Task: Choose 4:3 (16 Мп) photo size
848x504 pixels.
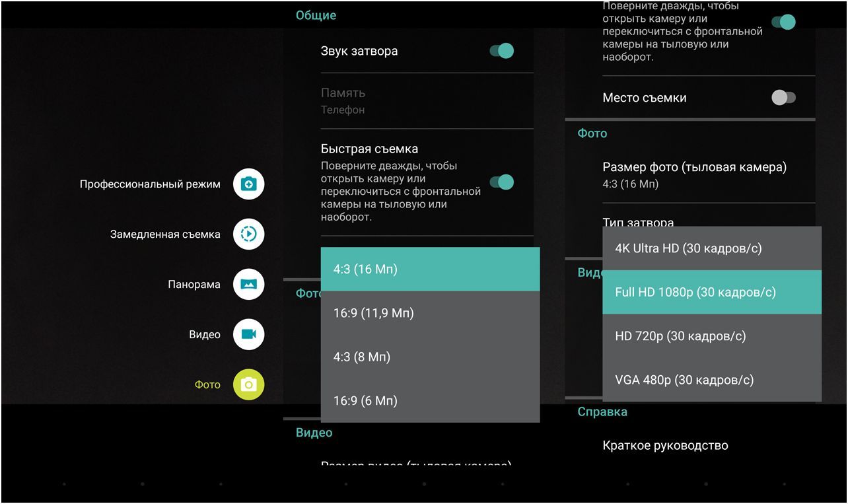Action: pos(430,270)
